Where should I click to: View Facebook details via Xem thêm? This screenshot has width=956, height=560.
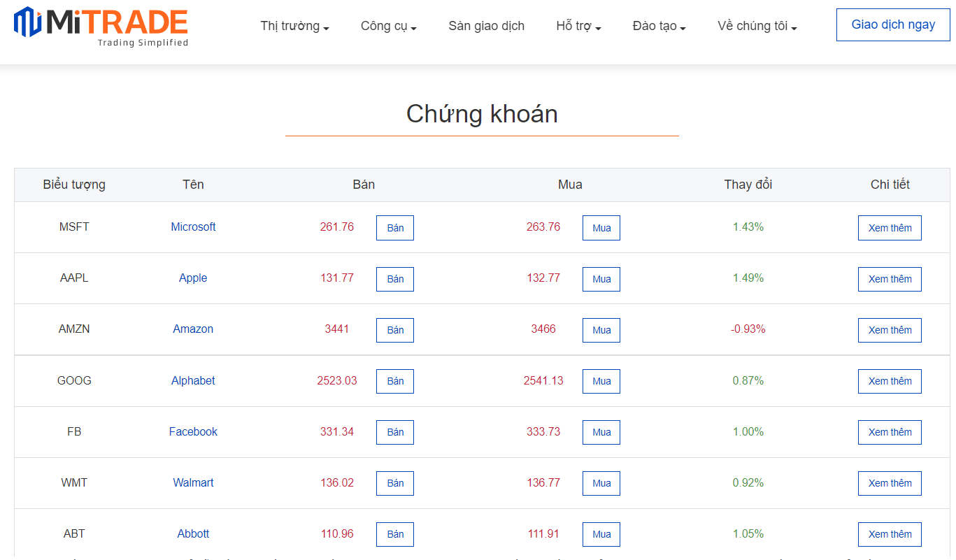point(890,432)
